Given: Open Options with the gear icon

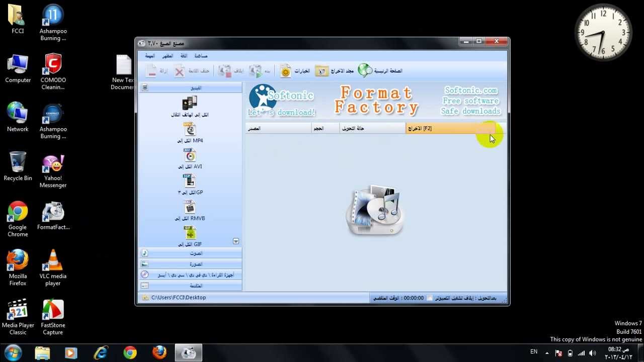Looking at the screenshot, I should (x=295, y=71).
